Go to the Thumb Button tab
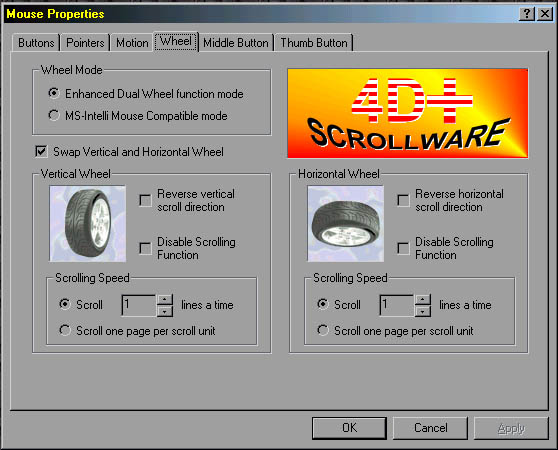Screen dimensions: 558x450 314,43
